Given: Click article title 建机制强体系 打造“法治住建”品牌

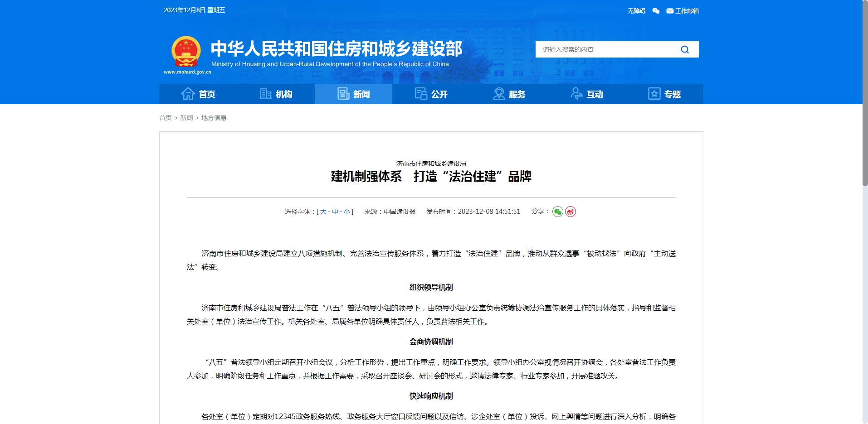Looking at the screenshot, I should 431,177.
